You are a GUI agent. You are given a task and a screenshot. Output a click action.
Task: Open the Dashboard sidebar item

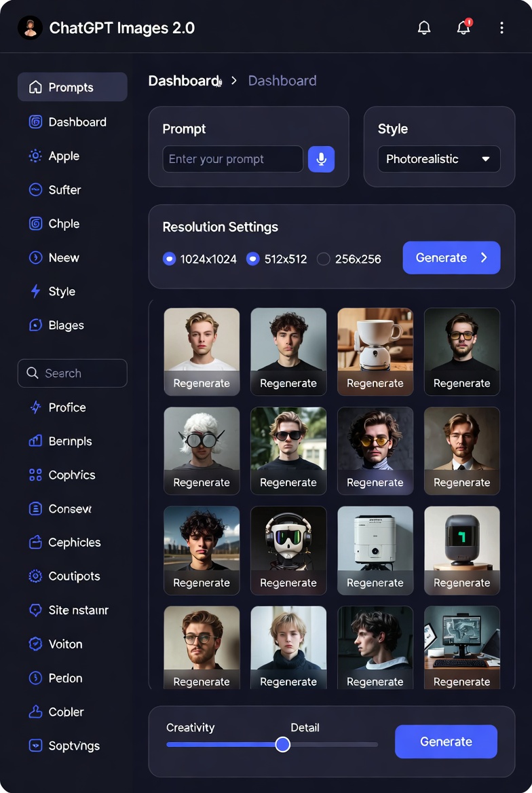[x=73, y=122]
